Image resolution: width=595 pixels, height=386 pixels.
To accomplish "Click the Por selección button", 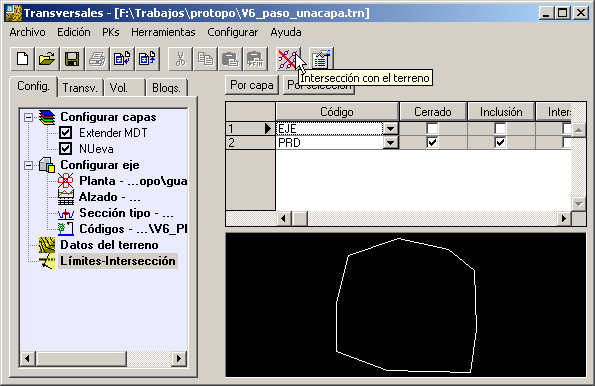I will (x=319, y=85).
